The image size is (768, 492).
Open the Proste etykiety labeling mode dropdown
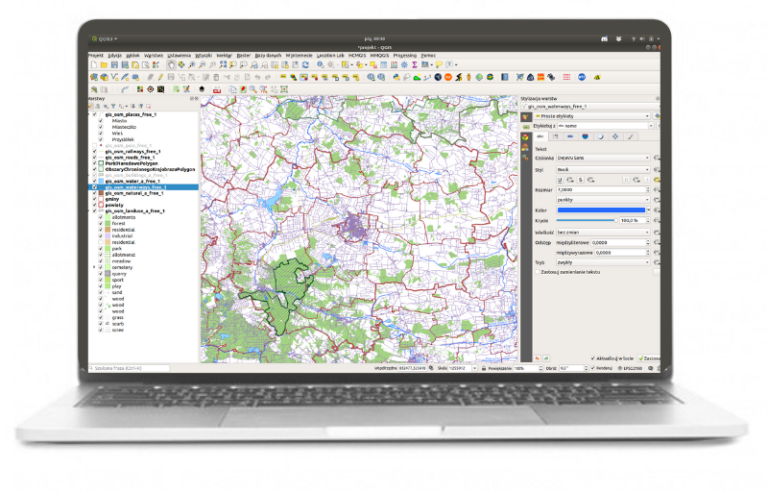(592, 116)
